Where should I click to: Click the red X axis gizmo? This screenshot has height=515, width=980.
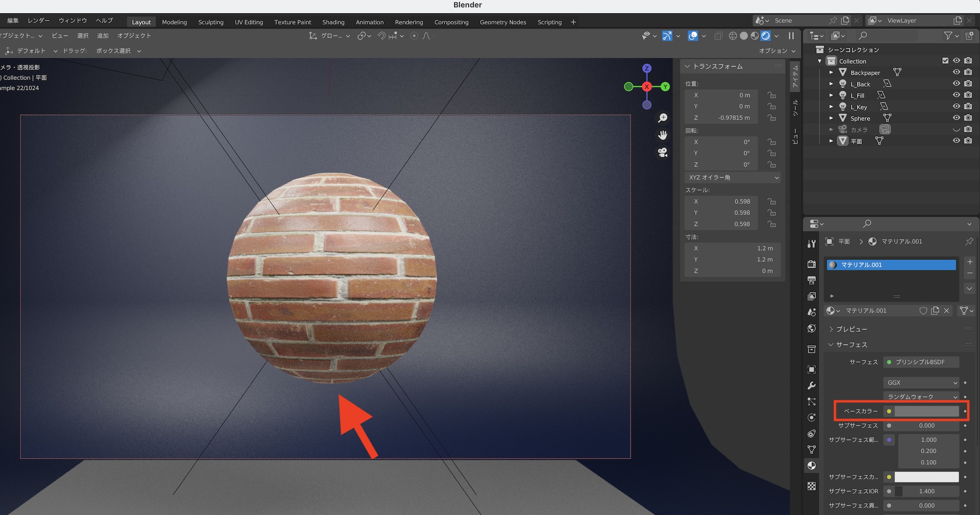(x=647, y=87)
